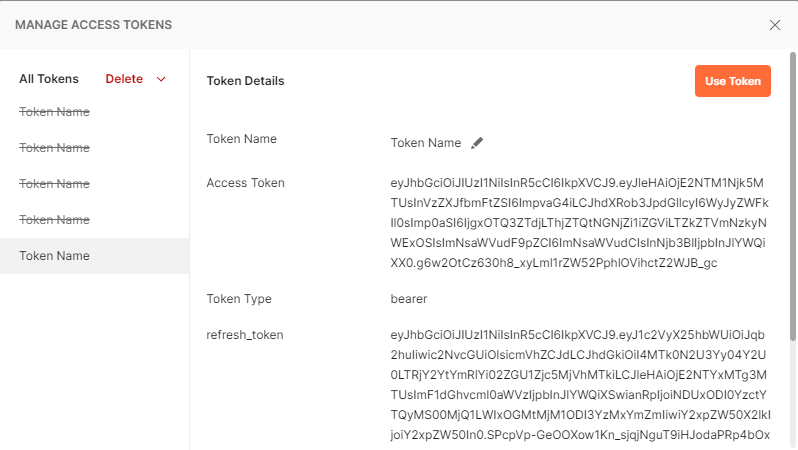
Task: Click the Token Name value beside pencil
Action: 425,143
